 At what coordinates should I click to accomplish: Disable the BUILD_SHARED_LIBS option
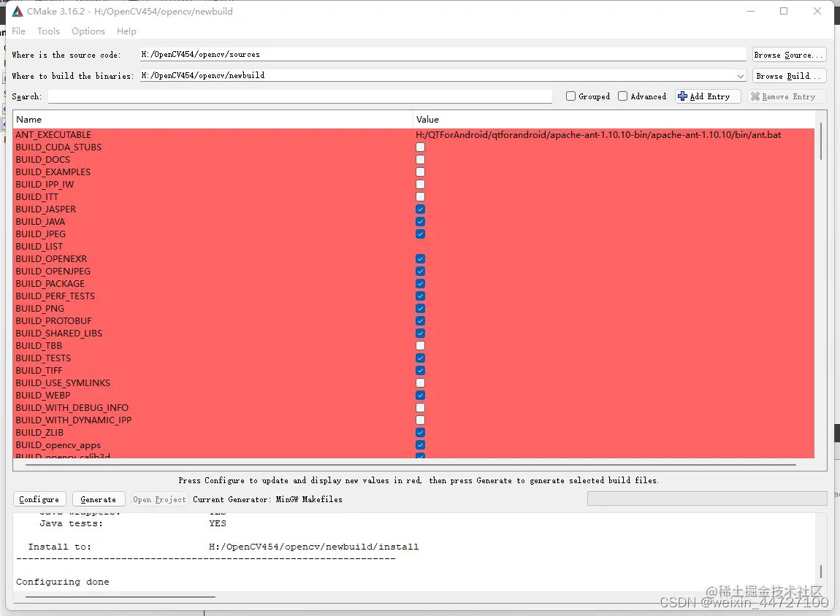tap(420, 333)
